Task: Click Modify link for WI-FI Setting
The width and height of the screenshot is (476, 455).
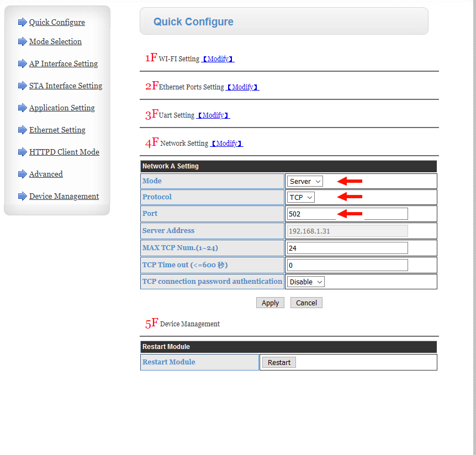Action: (x=218, y=59)
